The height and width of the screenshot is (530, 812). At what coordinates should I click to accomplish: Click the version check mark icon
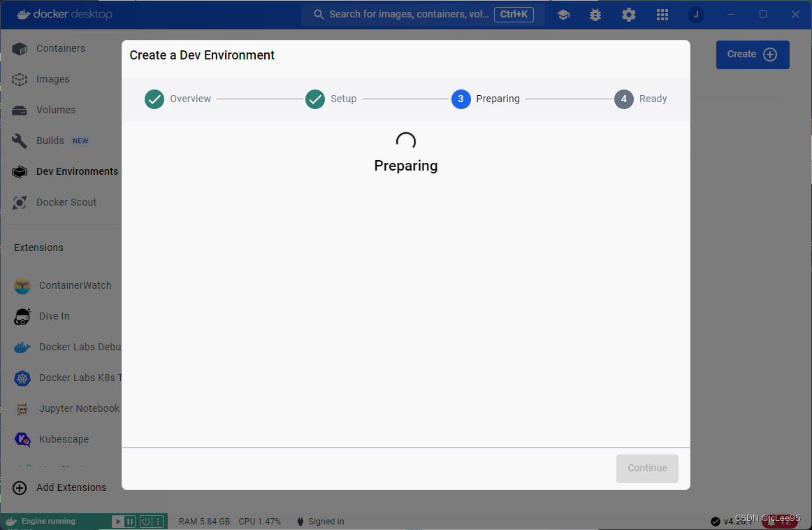pyautogui.click(x=715, y=521)
